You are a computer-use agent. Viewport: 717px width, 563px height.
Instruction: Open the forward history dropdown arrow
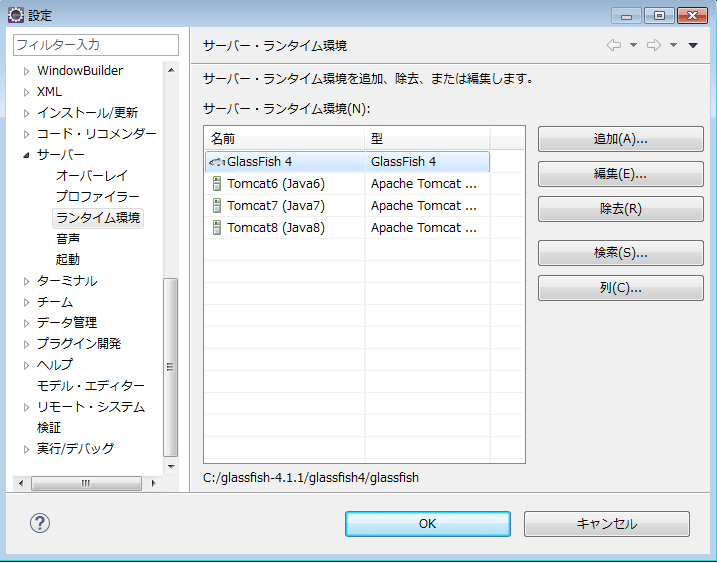[673, 45]
